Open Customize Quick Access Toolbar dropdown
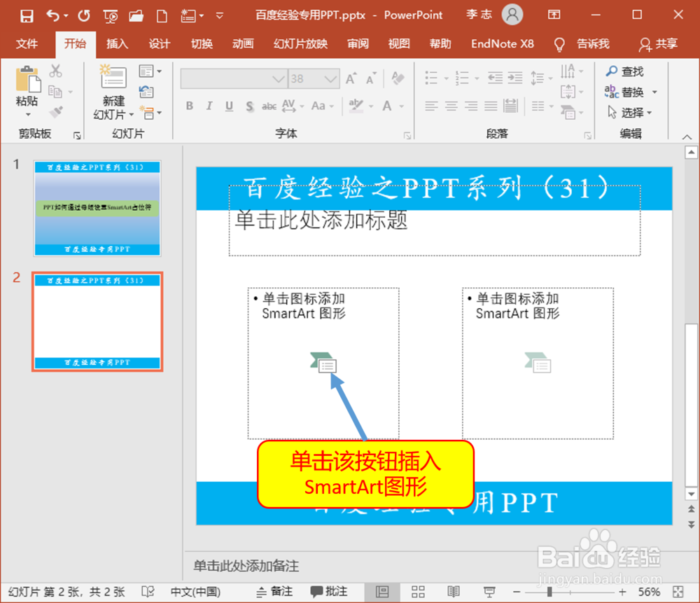The width and height of the screenshot is (700, 603). (220, 16)
